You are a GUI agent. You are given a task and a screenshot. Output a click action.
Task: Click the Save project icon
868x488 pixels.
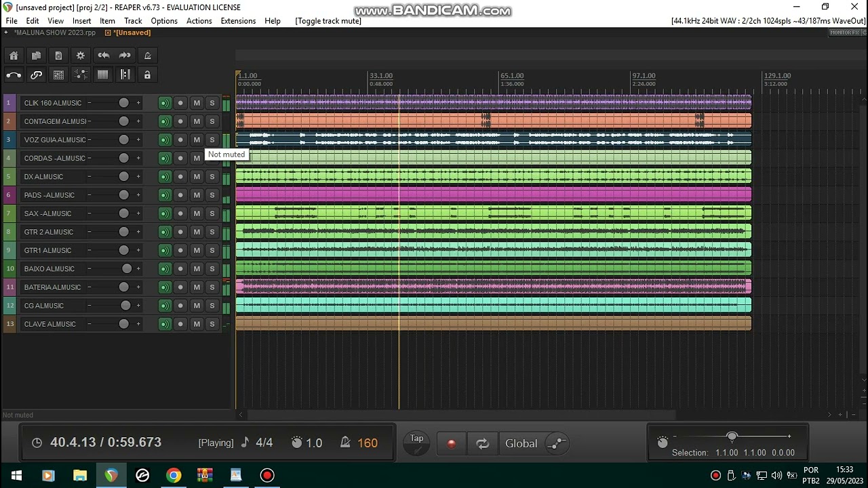click(58, 56)
